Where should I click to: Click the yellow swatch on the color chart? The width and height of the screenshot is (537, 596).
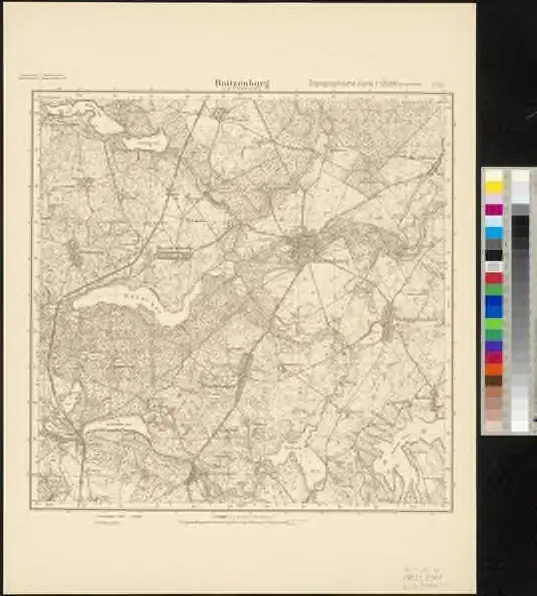tap(494, 187)
